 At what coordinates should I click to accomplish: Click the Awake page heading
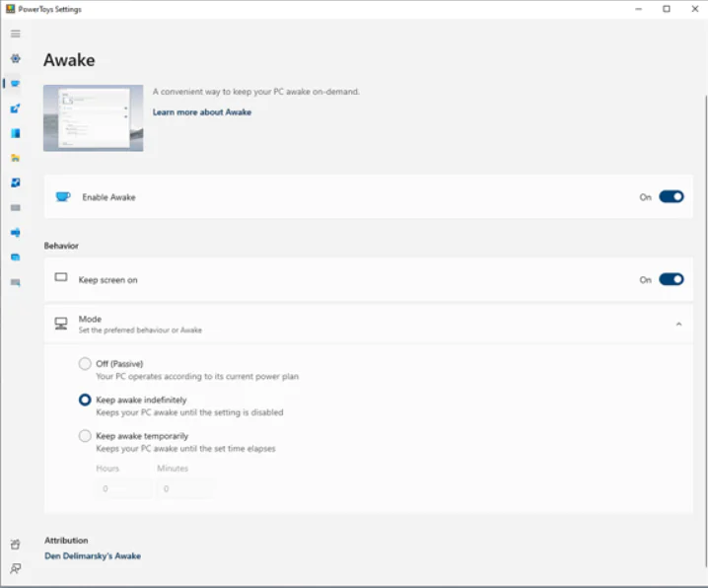click(69, 60)
